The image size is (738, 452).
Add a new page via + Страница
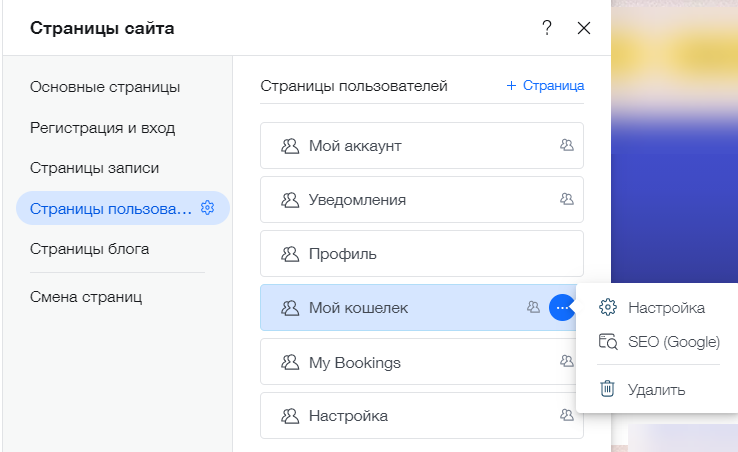coord(545,86)
